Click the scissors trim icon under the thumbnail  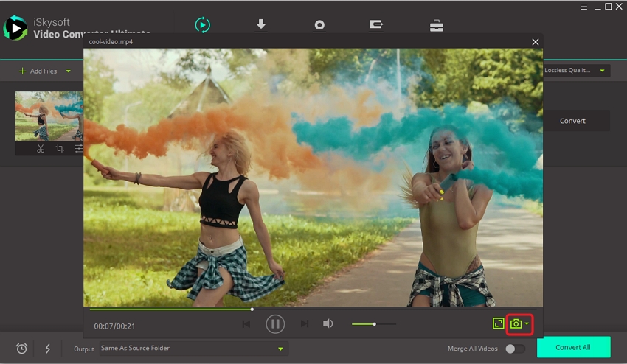(41, 148)
